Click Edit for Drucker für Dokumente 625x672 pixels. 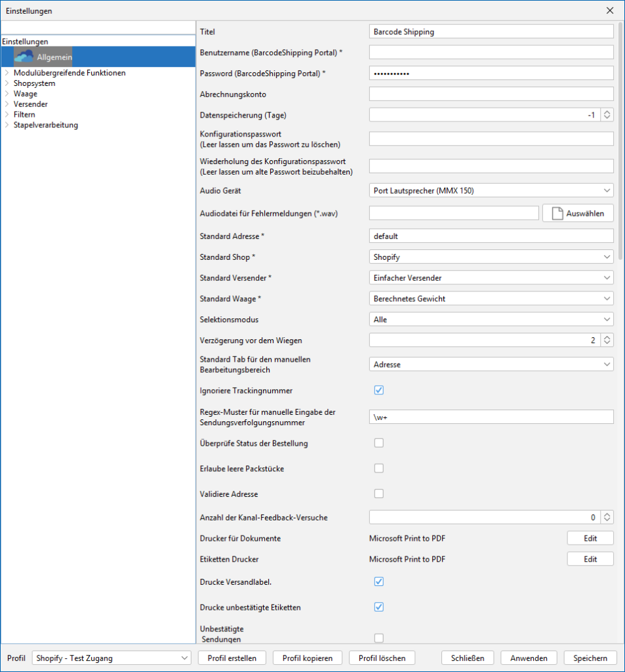(x=590, y=539)
